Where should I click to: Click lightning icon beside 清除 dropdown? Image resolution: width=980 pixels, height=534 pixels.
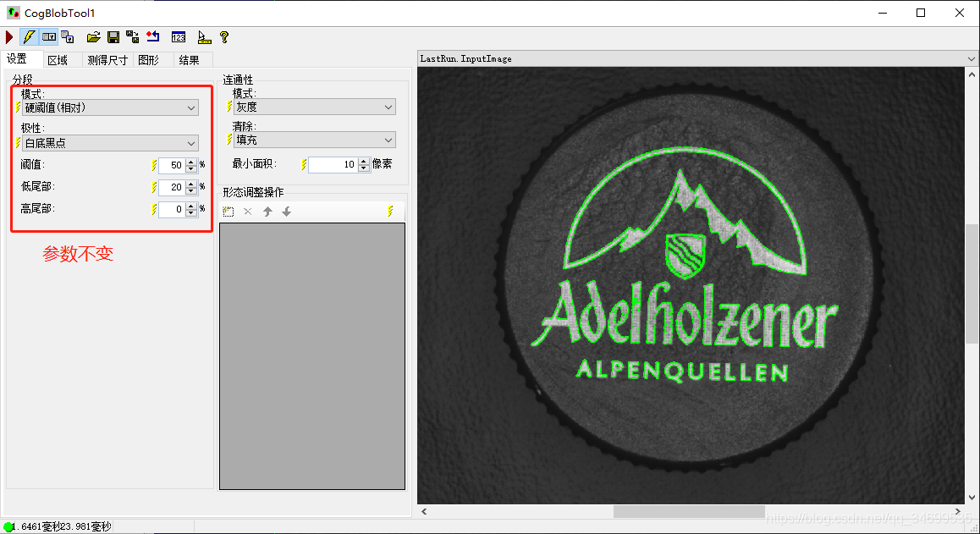pos(229,140)
